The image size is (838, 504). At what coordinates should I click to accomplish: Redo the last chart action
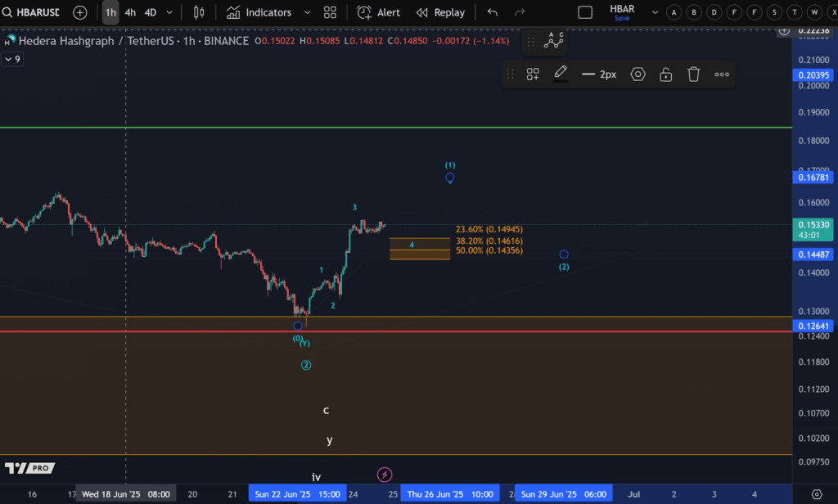point(520,12)
